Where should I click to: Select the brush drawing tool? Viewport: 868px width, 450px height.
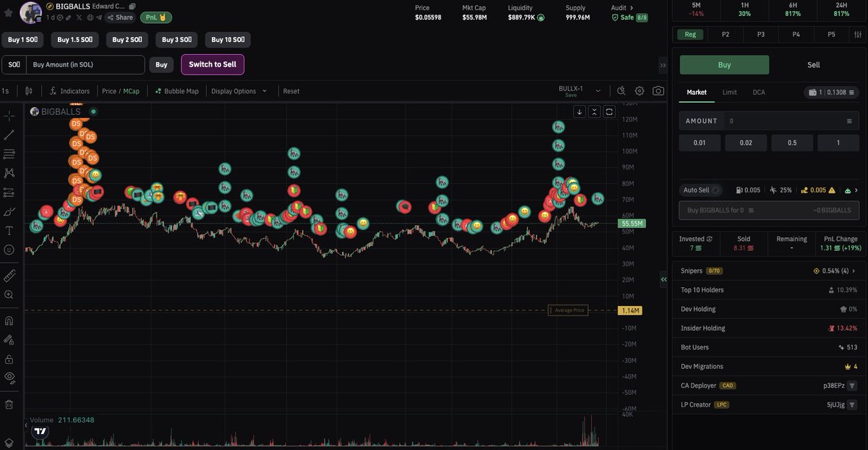pyautogui.click(x=9, y=212)
